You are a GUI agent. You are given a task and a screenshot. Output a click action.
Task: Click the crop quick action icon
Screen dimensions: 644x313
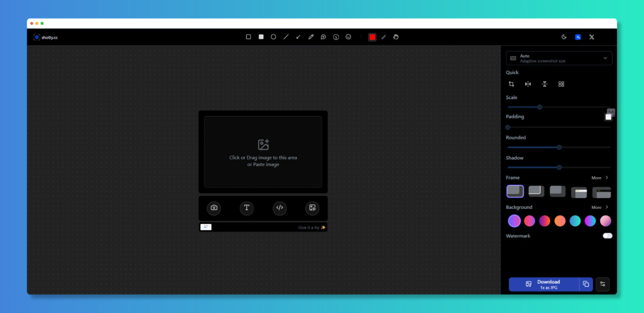511,84
